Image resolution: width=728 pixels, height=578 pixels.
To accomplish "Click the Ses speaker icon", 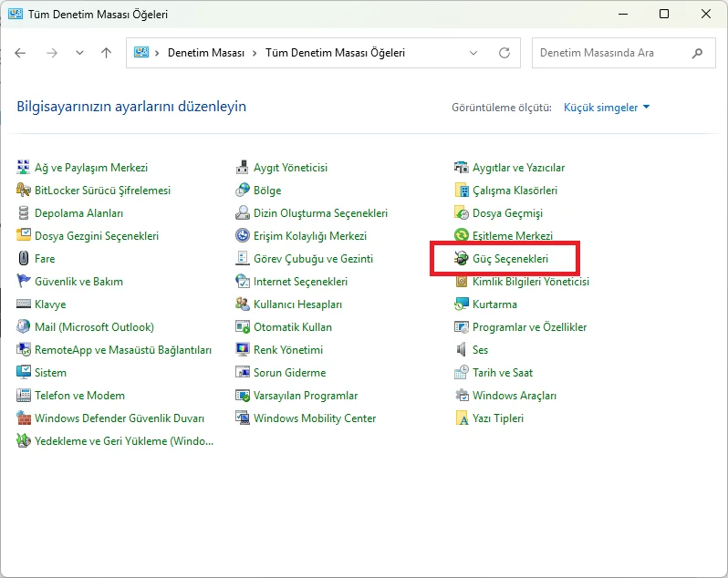I will (x=461, y=349).
